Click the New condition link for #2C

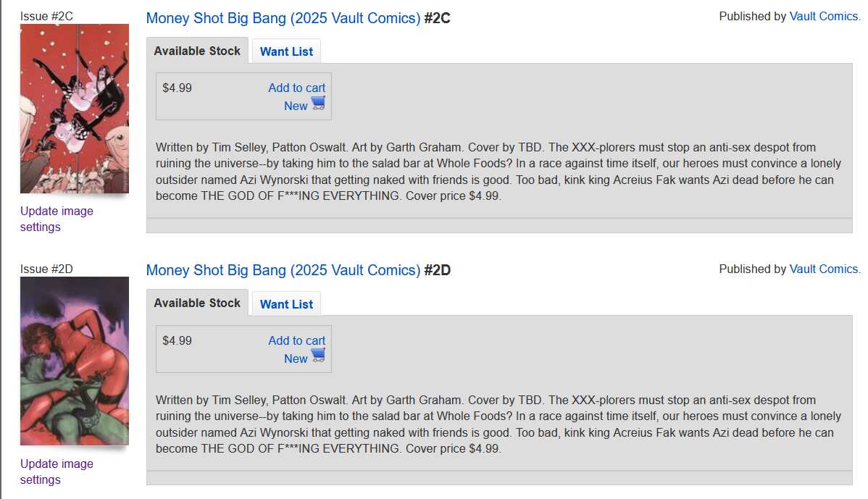tap(296, 106)
